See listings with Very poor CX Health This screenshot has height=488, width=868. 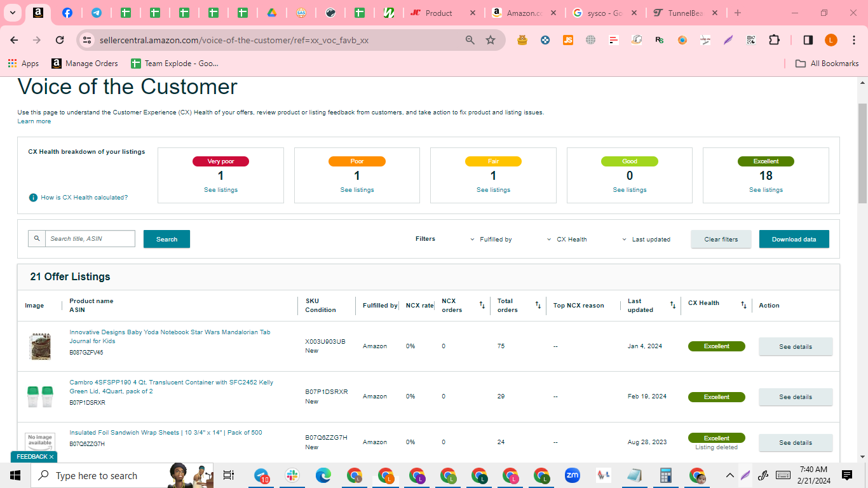click(x=220, y=190)
